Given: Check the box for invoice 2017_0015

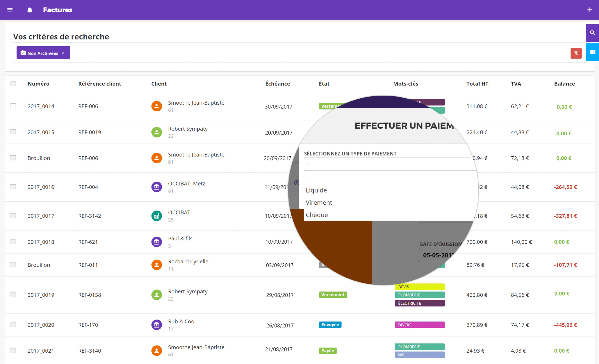Looking at the screenshot, I should coord(13,132).
